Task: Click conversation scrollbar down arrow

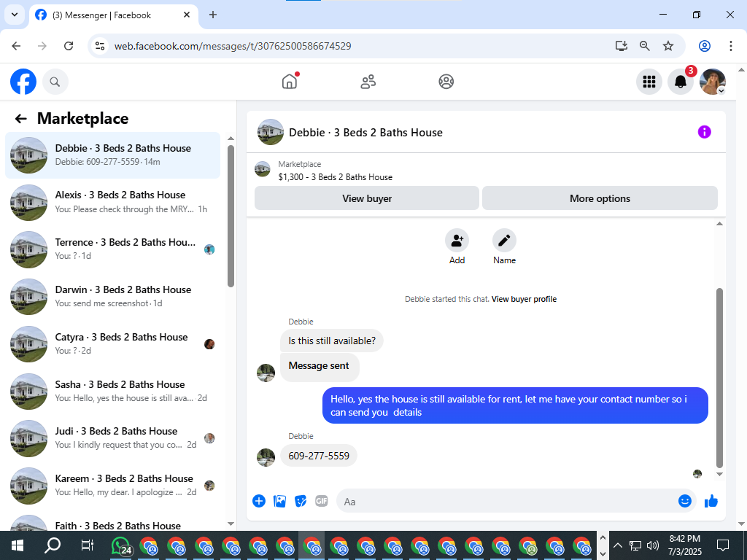Action: (x=720, y=474)
